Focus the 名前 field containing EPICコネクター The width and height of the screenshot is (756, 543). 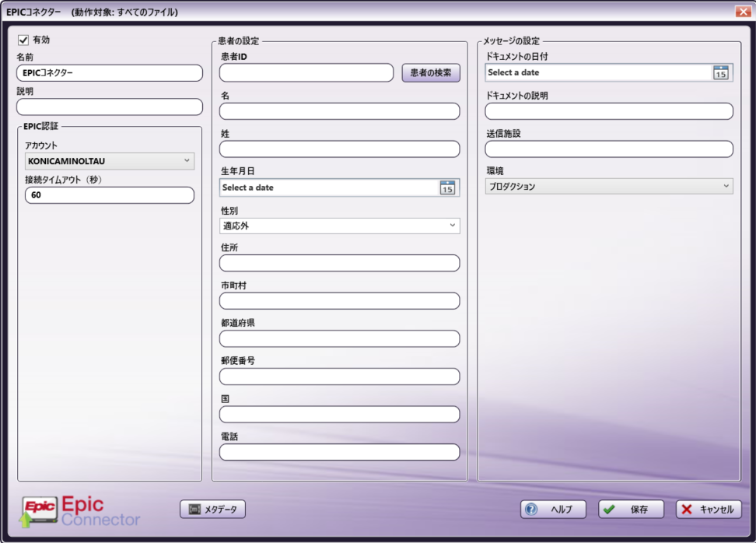click(x=110, y=73)
